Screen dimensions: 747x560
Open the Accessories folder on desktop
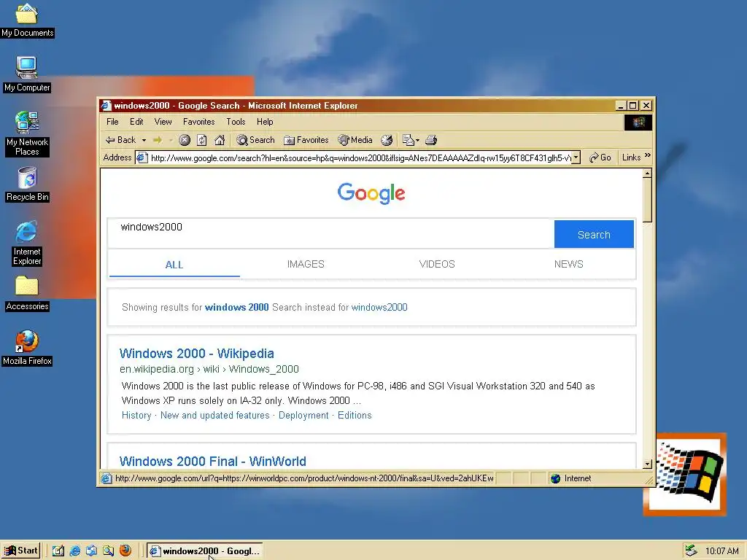pyautogui.click(x=27, y=295)
